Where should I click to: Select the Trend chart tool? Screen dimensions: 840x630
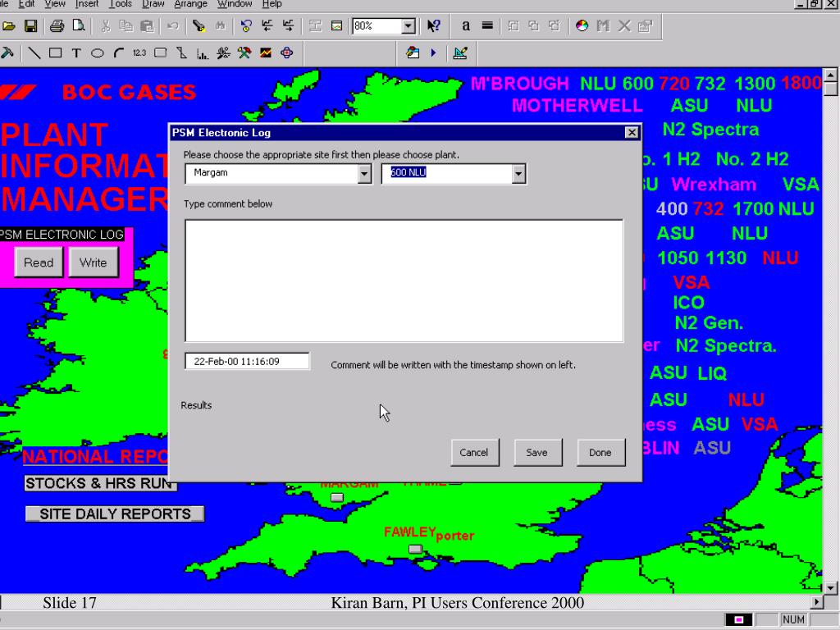tap(266, 53)
